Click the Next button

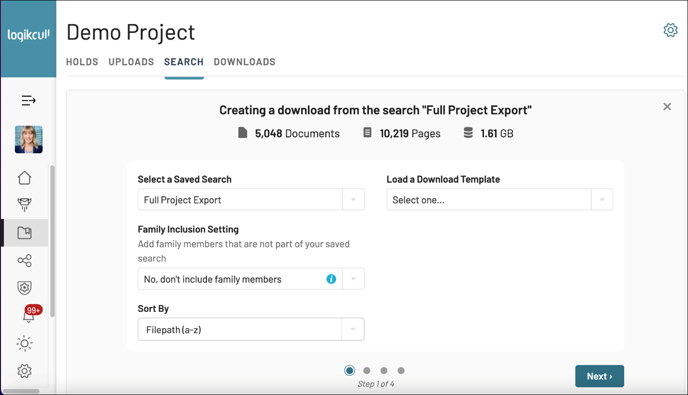(599, 376)
